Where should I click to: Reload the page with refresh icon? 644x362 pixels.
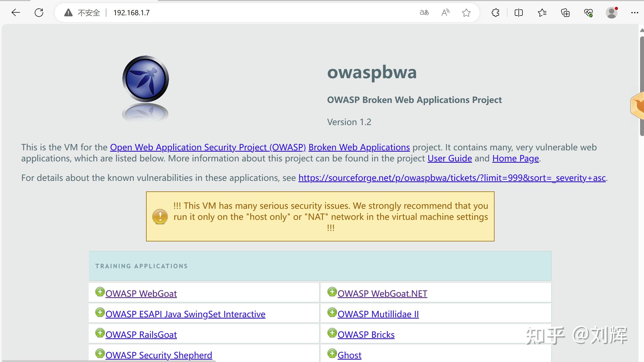tap(39, 13)
